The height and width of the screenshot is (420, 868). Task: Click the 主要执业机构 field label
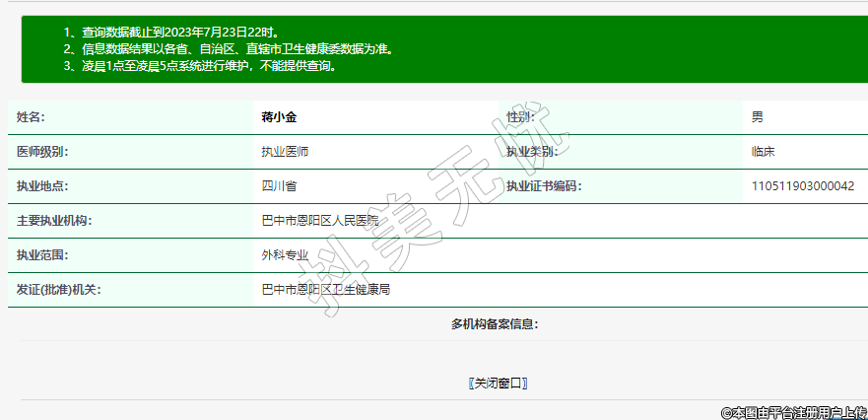point(54,221)
